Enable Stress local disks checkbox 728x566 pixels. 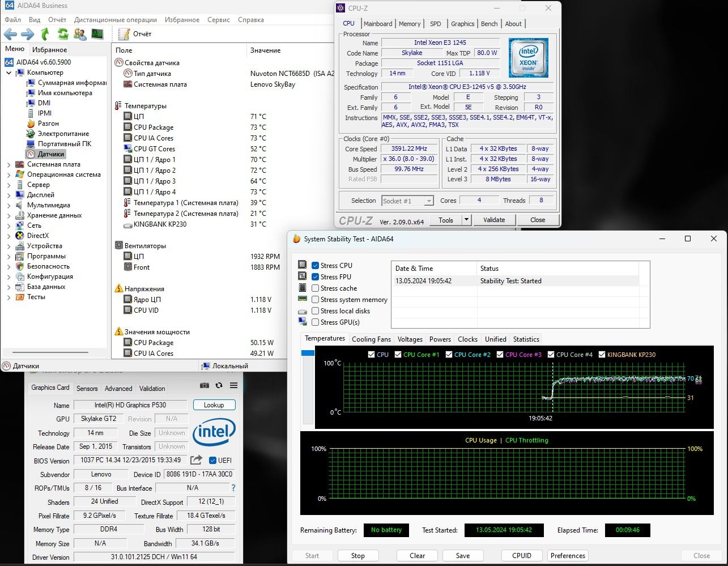(316, 310)
